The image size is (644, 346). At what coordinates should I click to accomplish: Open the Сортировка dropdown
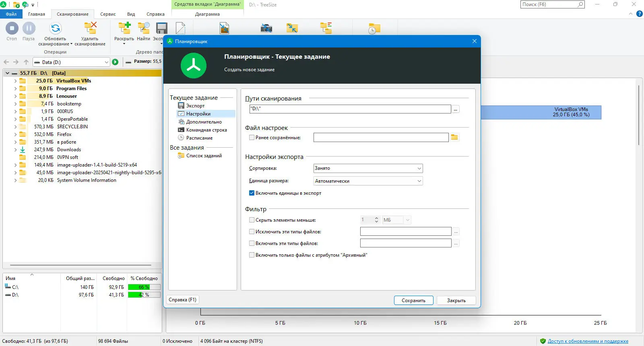[368, 168]
